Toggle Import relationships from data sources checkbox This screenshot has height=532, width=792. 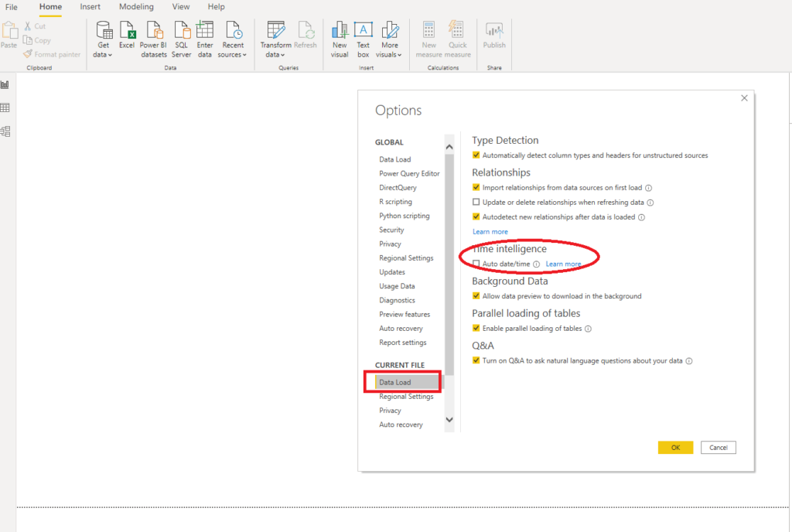click(x=476, y=187)
